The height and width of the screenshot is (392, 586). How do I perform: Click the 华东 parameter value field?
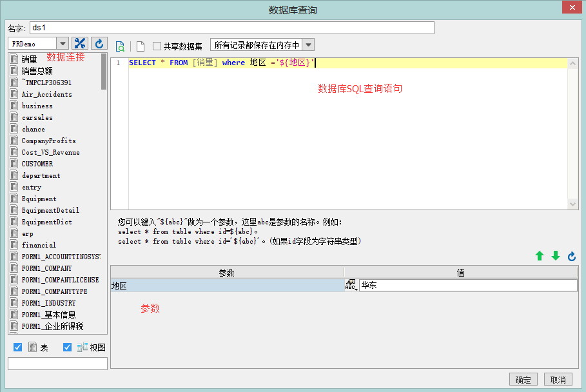coord(468,285)
